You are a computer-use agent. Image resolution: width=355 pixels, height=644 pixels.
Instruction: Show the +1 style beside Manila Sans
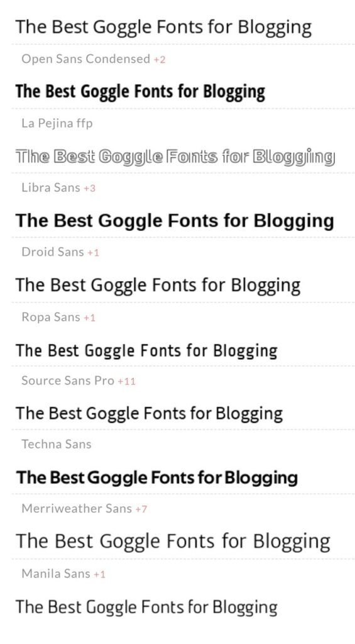pos(99,574)
